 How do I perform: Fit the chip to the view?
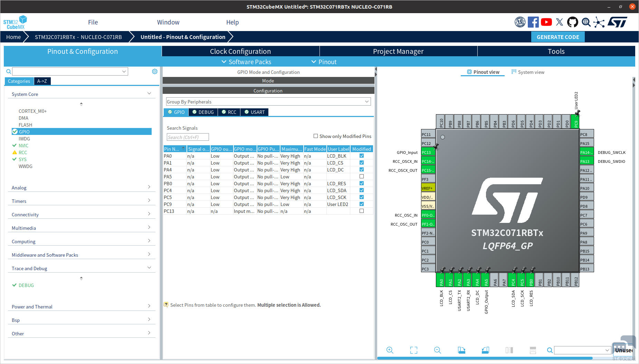[x=414, y=350]
